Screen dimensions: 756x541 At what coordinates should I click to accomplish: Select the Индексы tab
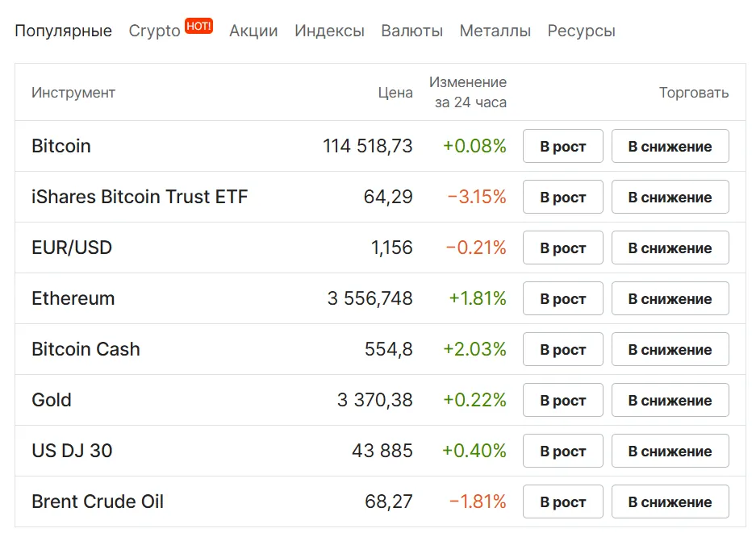click(329, 31)
